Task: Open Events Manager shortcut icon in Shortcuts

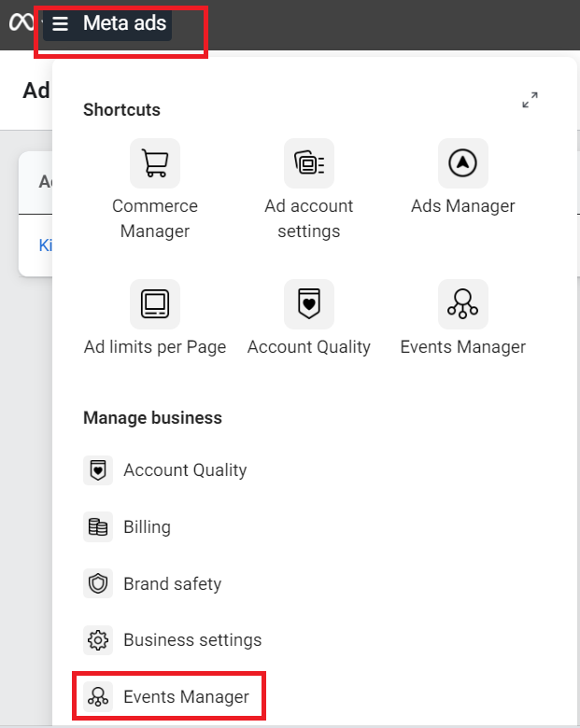Action: pos(463,304)
